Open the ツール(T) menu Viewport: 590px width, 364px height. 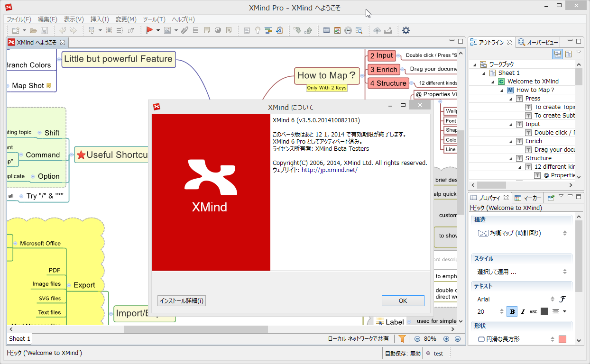tap(154, 19)
